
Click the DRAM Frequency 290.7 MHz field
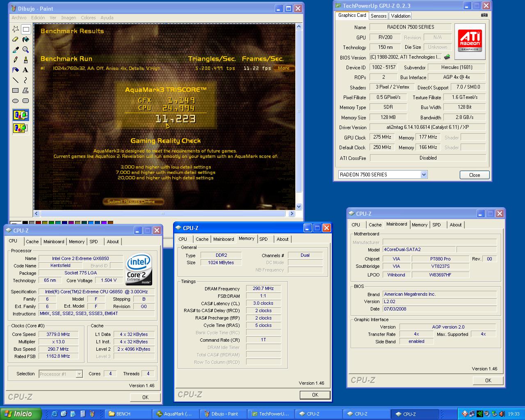coord(263,288)
